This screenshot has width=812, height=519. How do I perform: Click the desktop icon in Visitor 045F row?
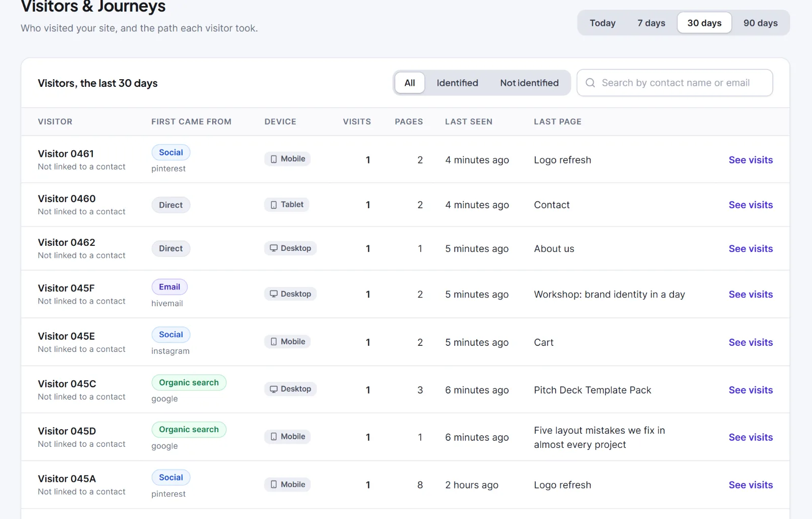coord(274,294)
